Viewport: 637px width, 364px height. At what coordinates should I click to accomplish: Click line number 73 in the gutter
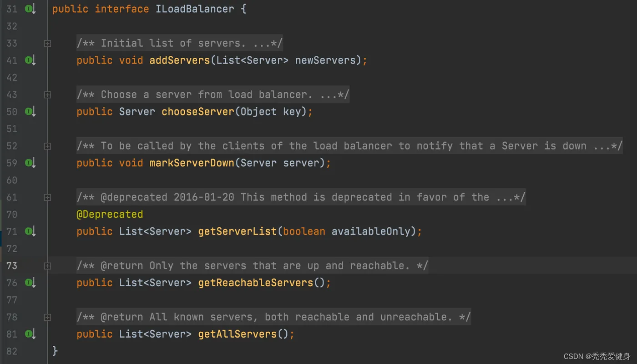pyautogui.click(x=12, y=265)
